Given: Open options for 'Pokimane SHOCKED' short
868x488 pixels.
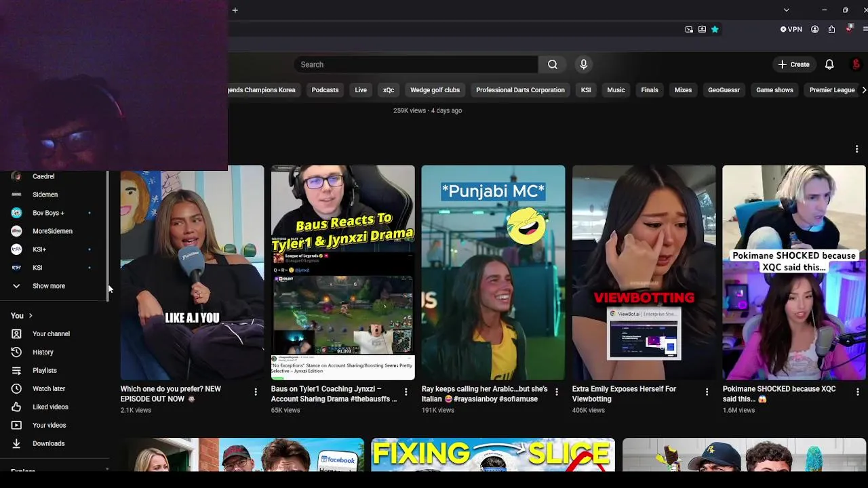Looking at the screenshot, I should [x=857, y=392].
